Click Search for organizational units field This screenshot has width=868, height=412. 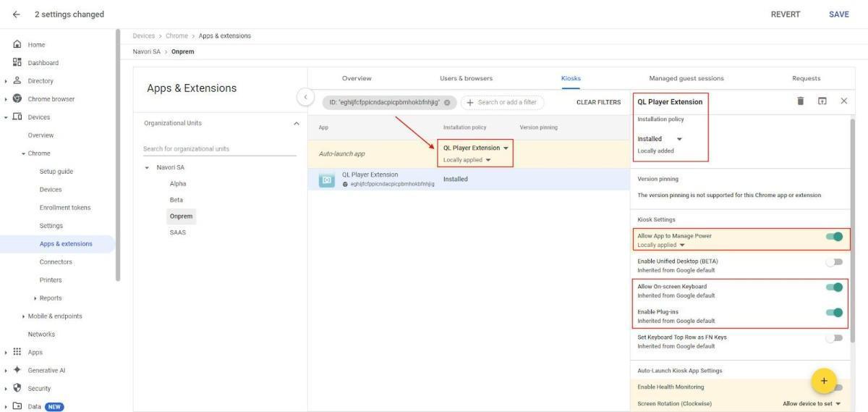click(x=220, y=149)
